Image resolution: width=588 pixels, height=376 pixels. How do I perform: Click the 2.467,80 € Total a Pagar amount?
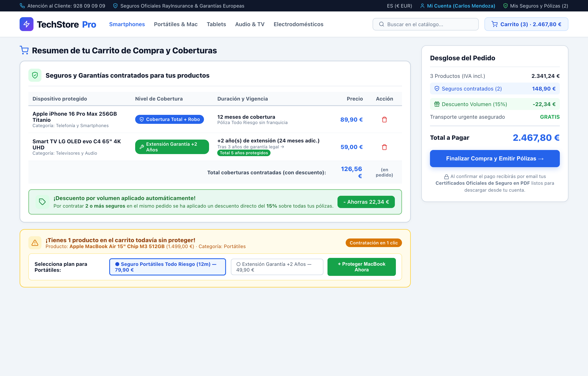(536, 138)
